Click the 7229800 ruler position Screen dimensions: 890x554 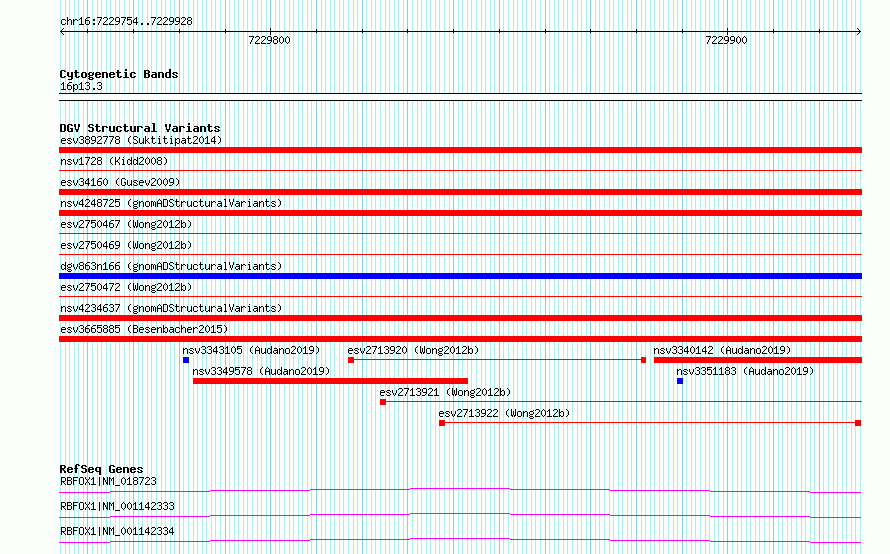click(269, 40)
